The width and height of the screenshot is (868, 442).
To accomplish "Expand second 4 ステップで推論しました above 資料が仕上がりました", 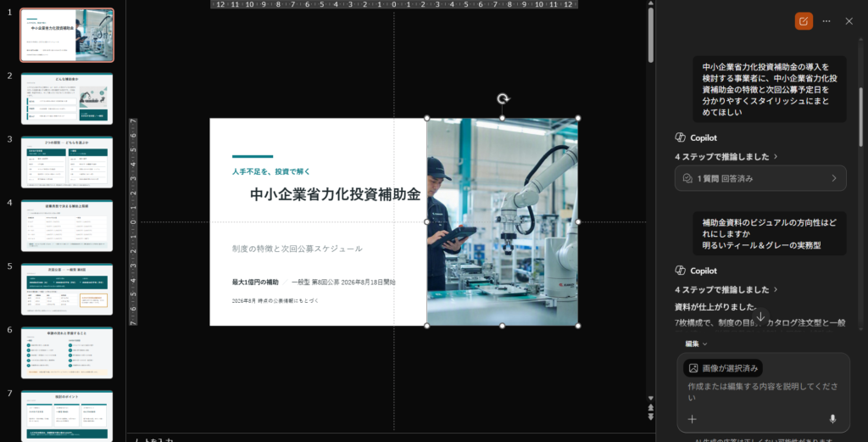I will 726,289.
